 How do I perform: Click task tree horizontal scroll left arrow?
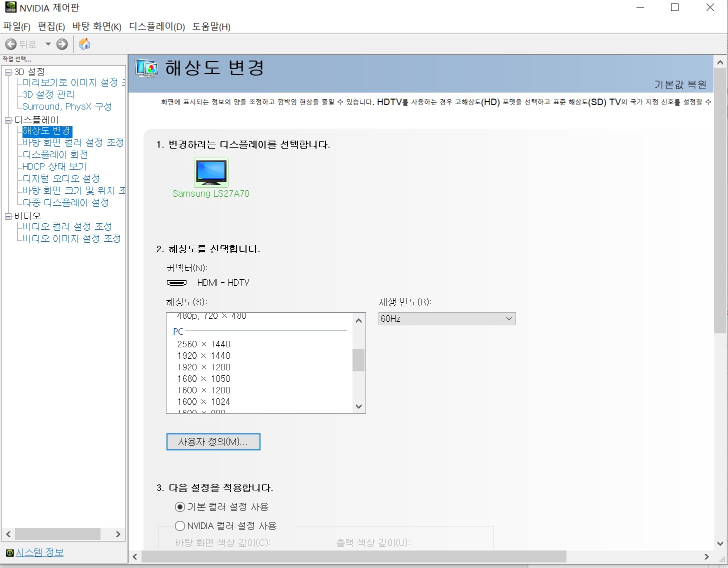click(x=8, y=534)
